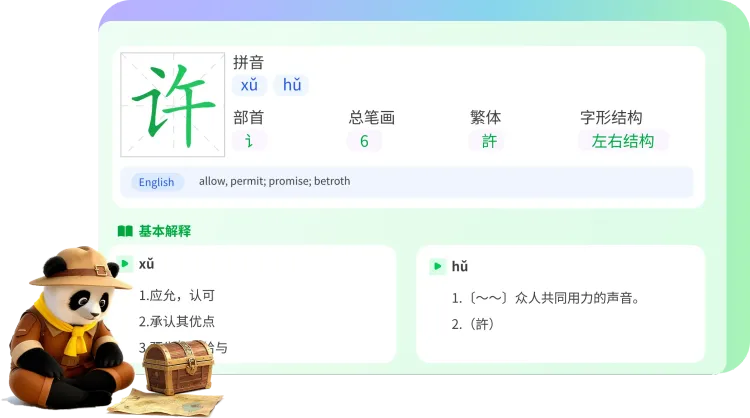Select the definition 2.承认其优点
Viewport: 750px width, 418px height.
[x=176, y=321]
